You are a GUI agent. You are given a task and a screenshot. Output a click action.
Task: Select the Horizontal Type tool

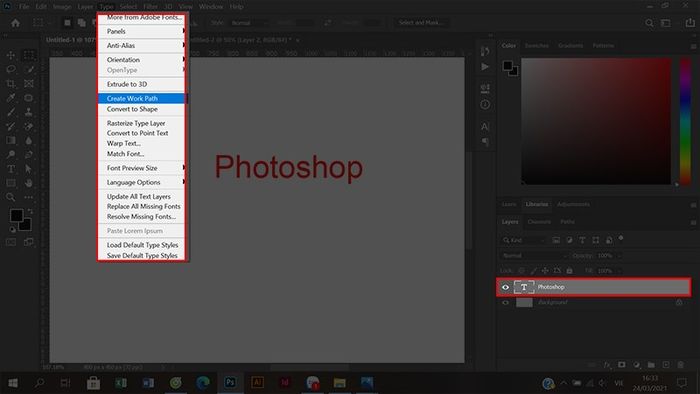(x=11, y=169)
